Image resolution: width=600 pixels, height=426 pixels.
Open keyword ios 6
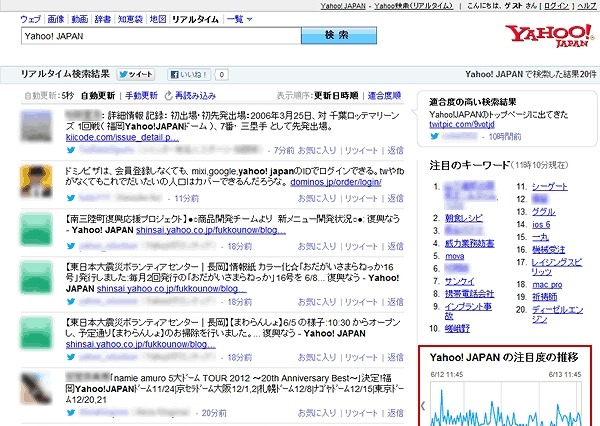[541, 225]
